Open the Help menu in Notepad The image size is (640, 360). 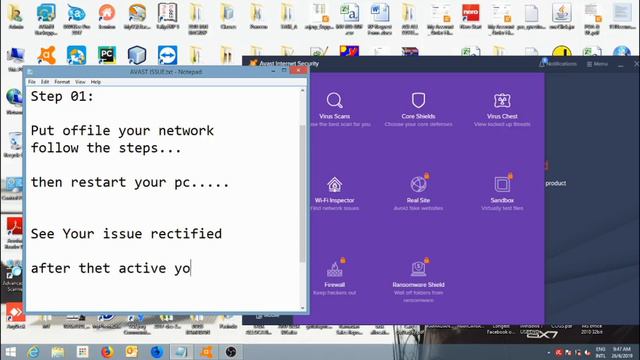point(96,82)
